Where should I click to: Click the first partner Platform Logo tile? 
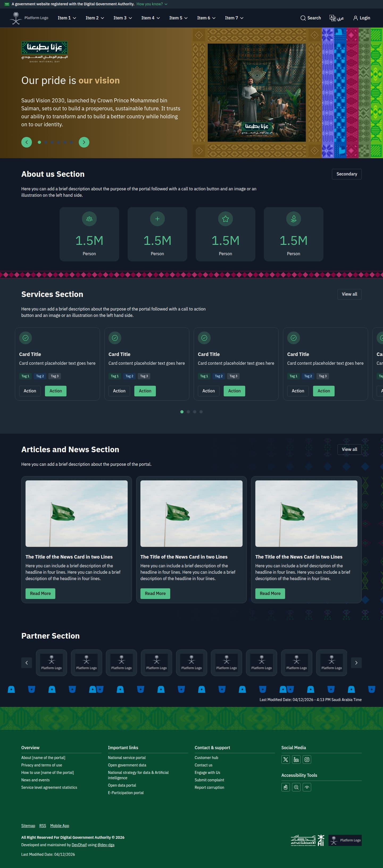click(51, 663)
